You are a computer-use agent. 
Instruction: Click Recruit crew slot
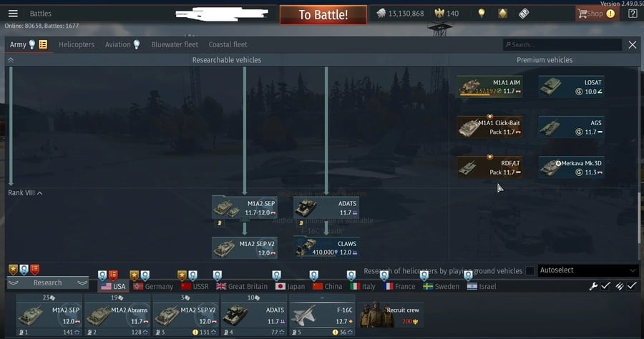pyautogui.click(x=391, y=315)
